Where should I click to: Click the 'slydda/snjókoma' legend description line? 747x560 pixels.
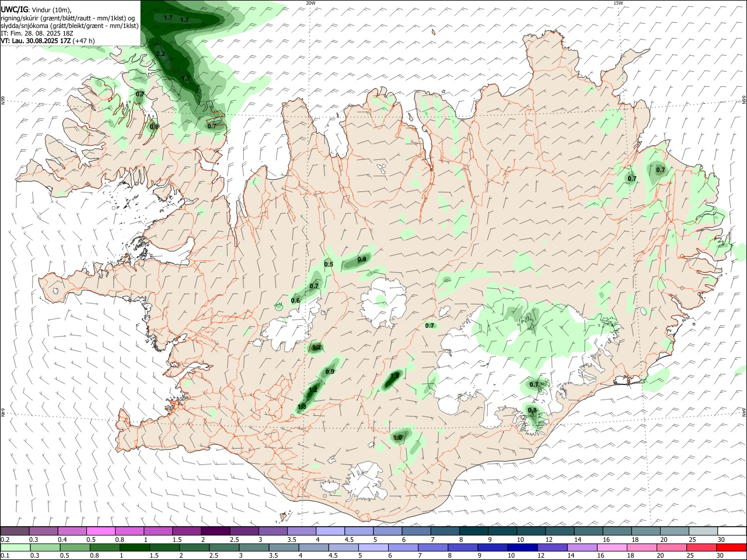tap(69, 26)
